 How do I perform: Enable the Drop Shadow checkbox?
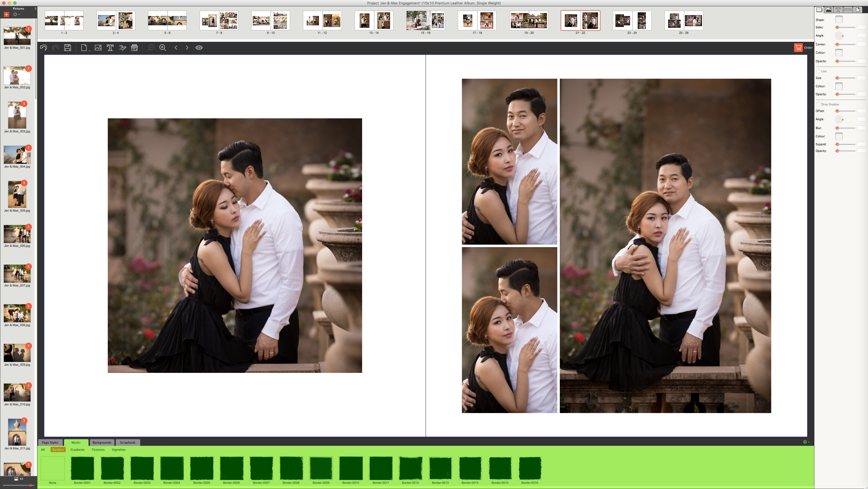click(x=818, y=104)
